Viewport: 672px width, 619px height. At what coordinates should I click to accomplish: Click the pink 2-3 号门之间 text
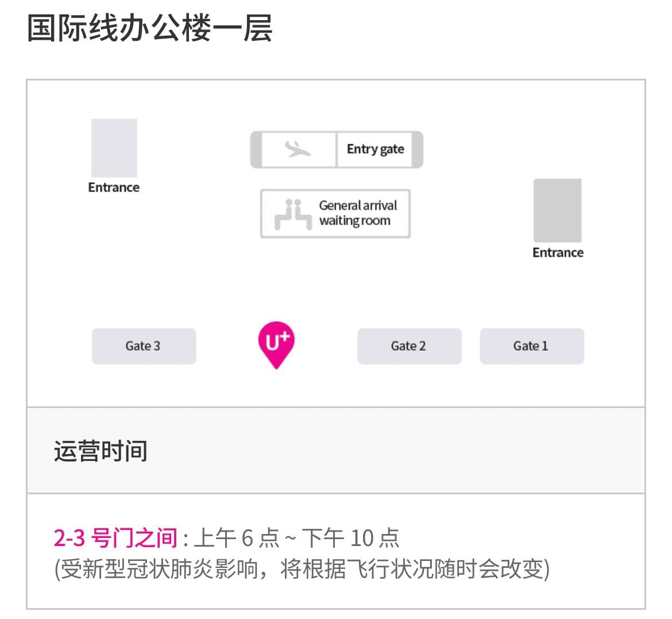(115, 538)
